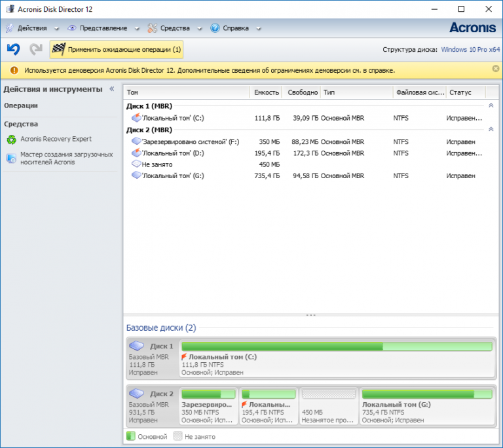Collapse the Диск 2 (MBR) group

click(x=491, y=129)
